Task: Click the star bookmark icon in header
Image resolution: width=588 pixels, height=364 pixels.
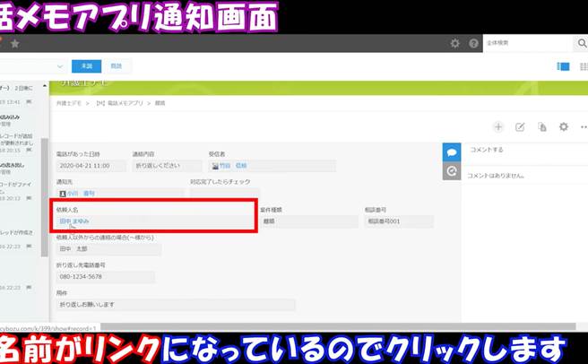Action: click(x=15, y=44)
